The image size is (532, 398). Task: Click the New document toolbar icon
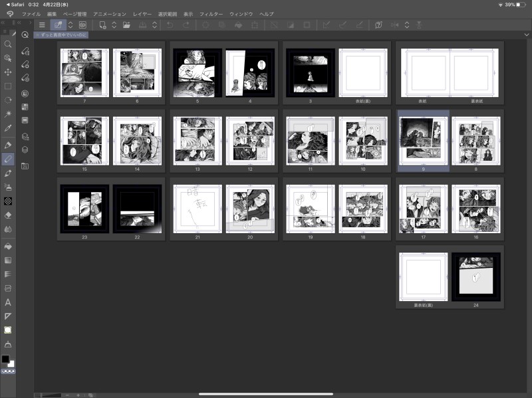click(x=102, y=25)
